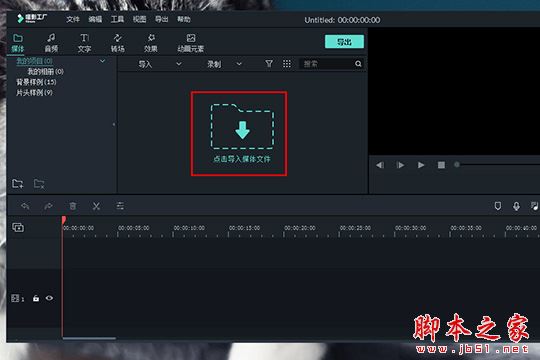
Task: Open the 效果 effects tab
Action: click(x=151, y=43)
